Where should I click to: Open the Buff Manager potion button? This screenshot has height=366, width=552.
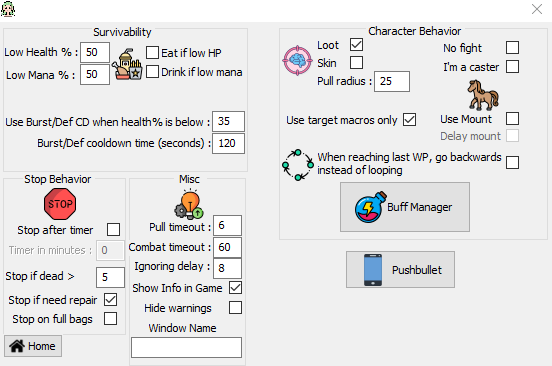(x=405, y=207)
